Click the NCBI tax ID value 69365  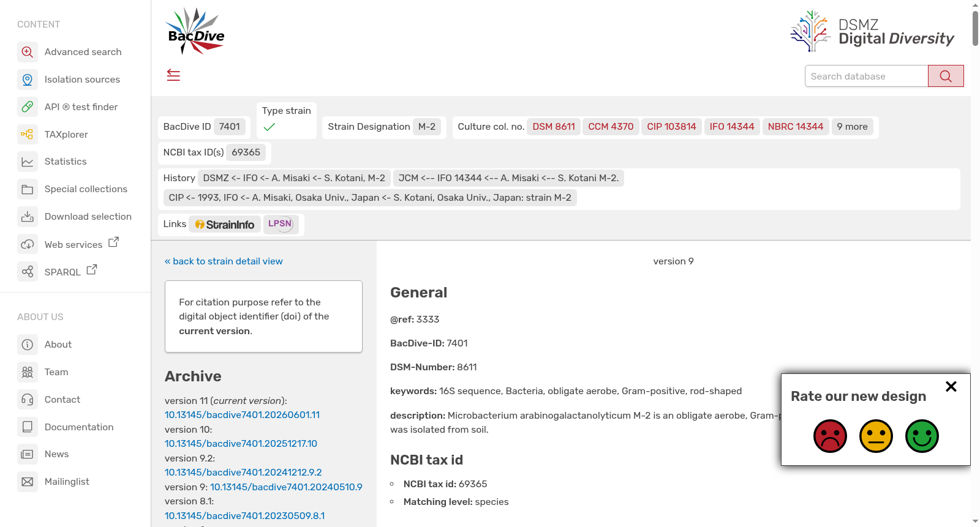point(246,152)
